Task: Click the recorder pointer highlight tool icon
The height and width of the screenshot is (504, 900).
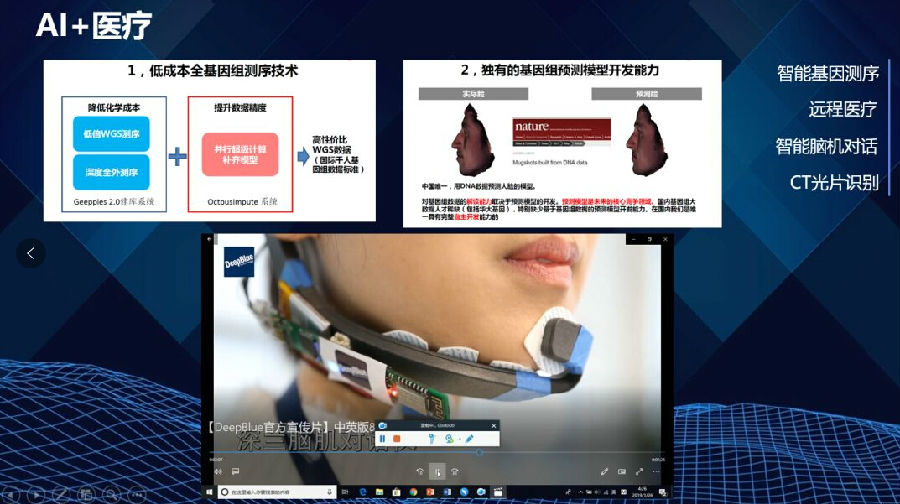Action: pyautogui.click(x=432, y=439)
